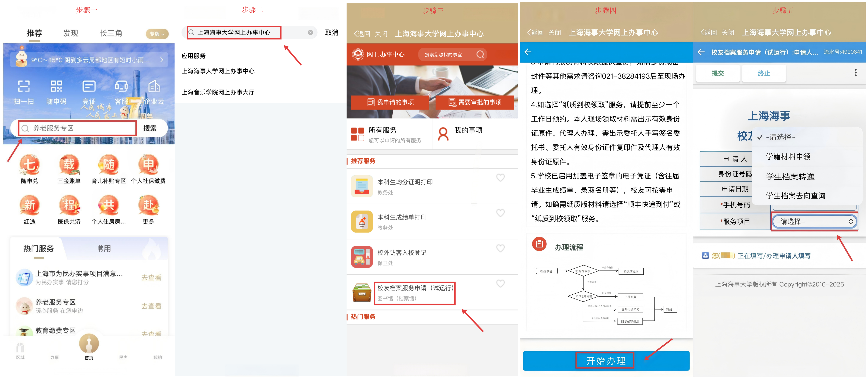Click 需要审批的事项 button
The image size is (868, 379).
475,102
